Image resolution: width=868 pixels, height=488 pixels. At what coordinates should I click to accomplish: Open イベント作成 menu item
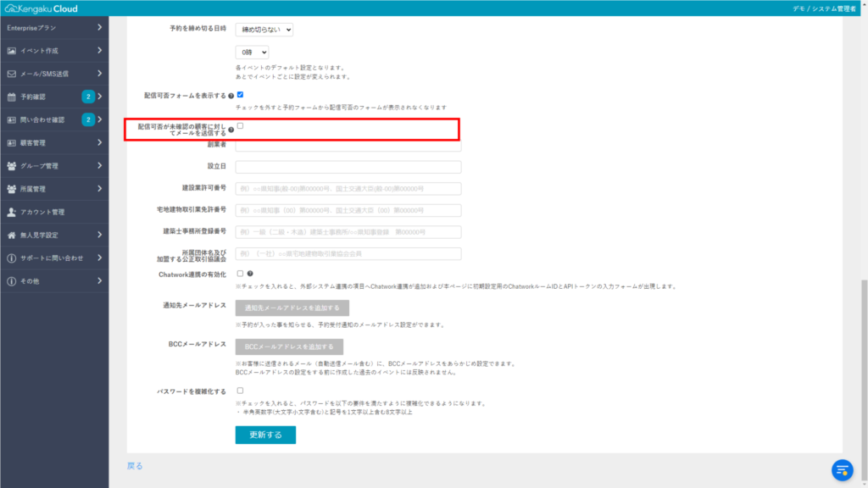pos(54,50)
